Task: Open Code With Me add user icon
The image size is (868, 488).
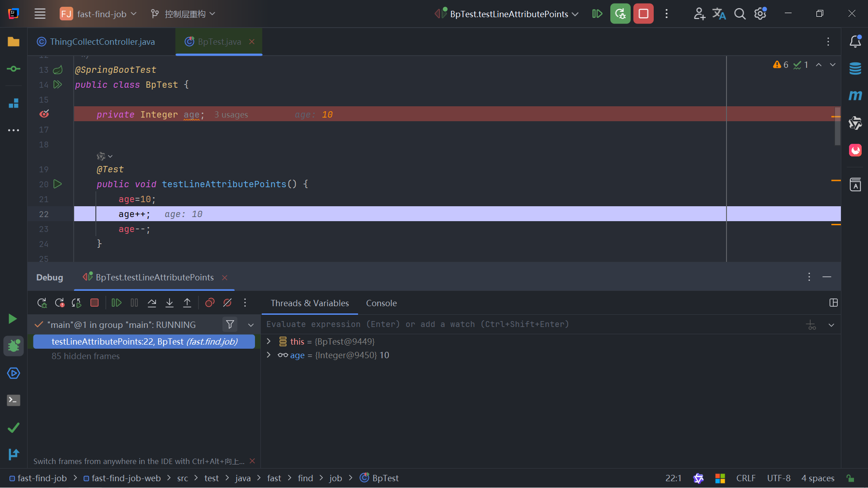Action: (699, 14)
